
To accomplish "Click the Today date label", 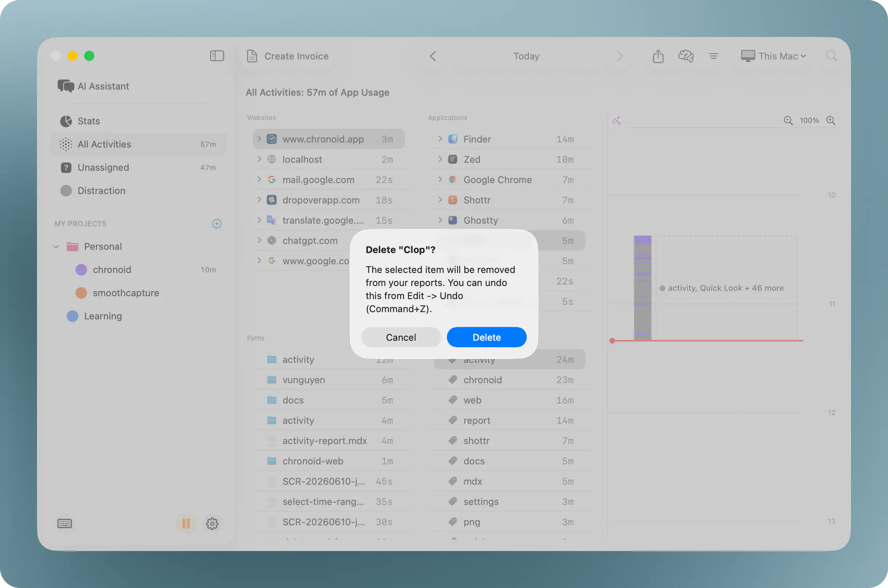I will (526, 56).
